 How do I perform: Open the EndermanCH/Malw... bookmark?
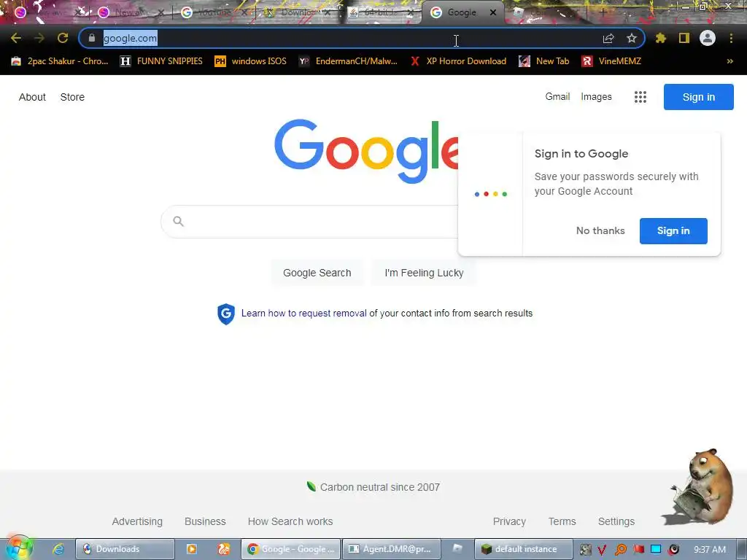pos(348,61)
